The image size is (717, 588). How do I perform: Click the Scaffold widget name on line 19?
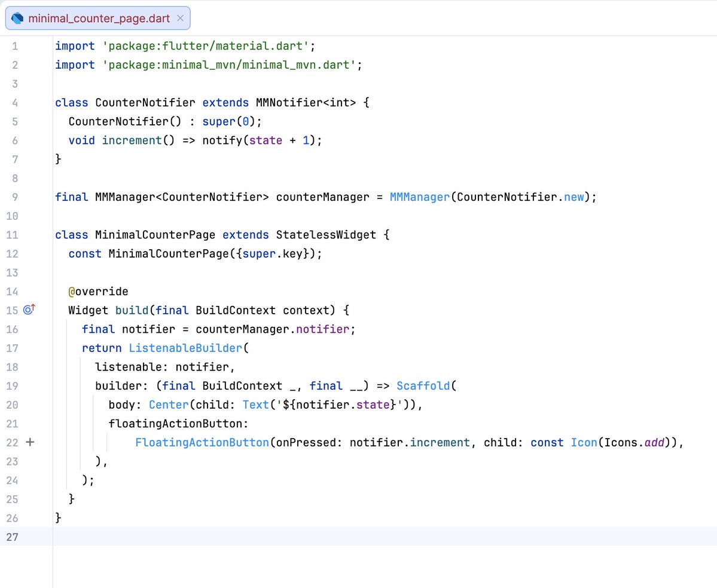point(424,385)
